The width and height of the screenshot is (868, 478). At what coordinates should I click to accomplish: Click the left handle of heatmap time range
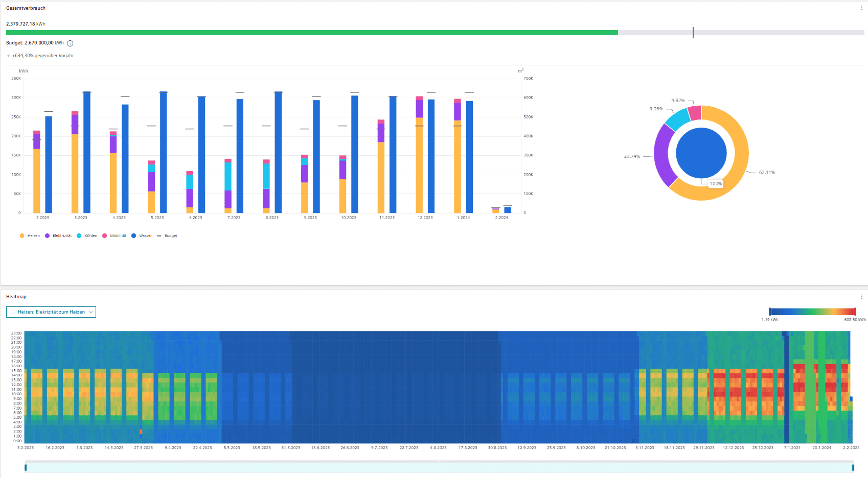coord(26,467)
